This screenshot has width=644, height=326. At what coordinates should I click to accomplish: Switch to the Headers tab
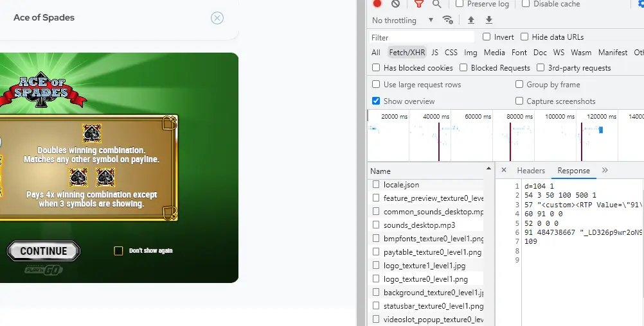(531, 171)
